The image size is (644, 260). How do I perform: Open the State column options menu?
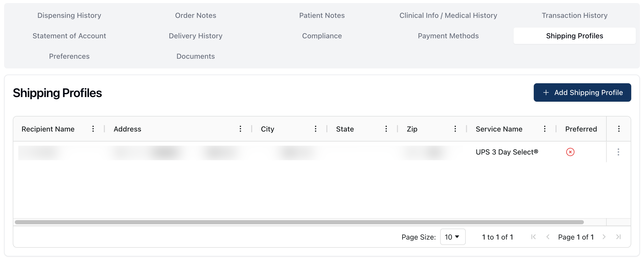(386, 129)
